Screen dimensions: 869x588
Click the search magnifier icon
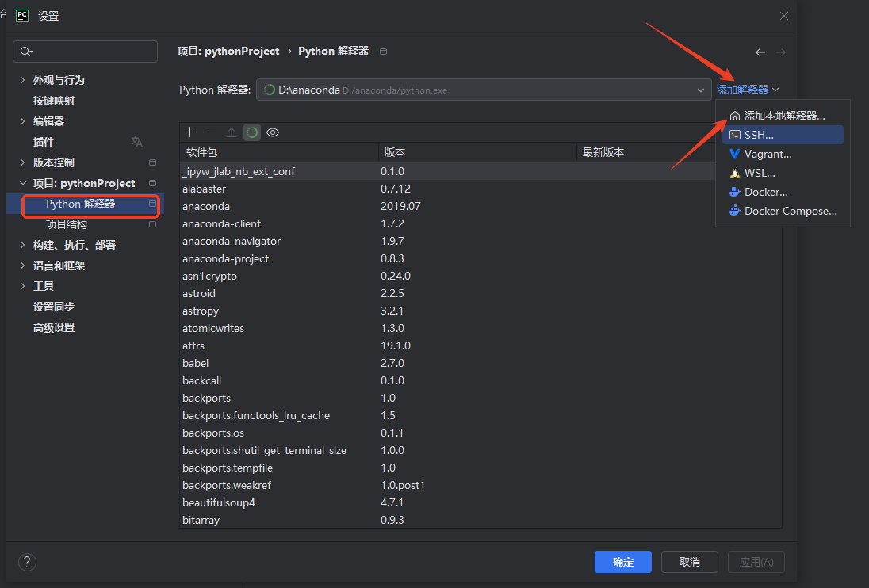click(x=26, y=52)
